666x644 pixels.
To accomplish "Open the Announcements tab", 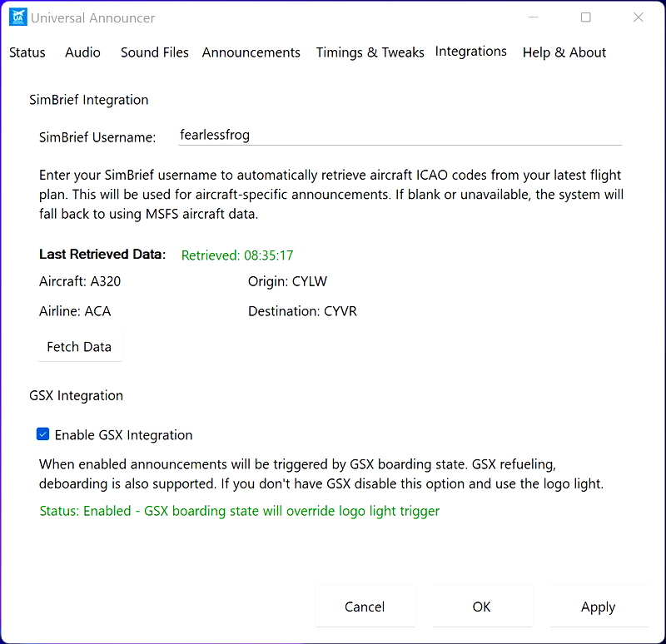I will pyautogui.click(x=251, y=52).
